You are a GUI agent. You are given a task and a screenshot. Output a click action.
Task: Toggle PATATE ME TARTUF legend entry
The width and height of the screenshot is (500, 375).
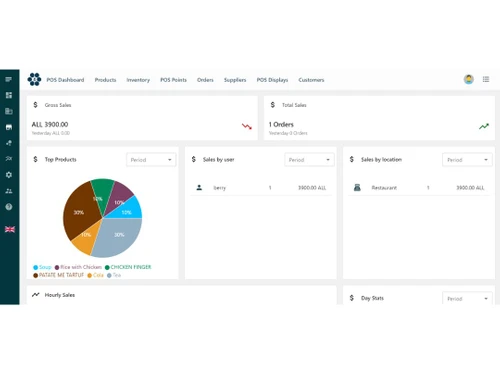pyautogui.click(x=58, y=275)
